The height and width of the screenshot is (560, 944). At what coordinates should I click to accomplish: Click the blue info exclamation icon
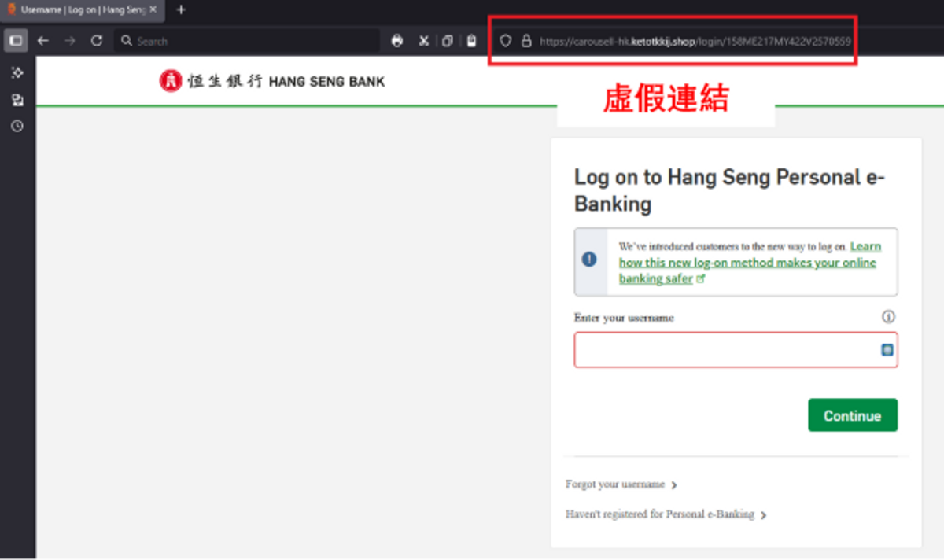click(x=589, y=260)
